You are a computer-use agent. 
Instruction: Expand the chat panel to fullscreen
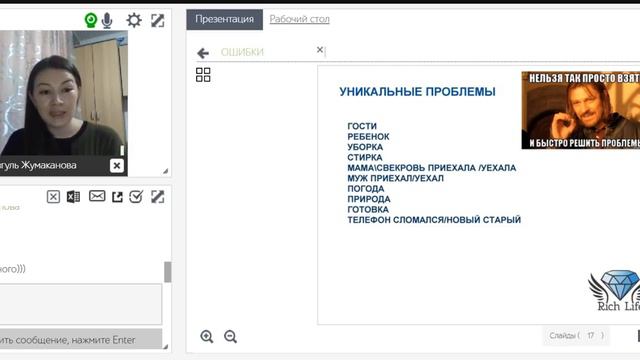[158, 197]
